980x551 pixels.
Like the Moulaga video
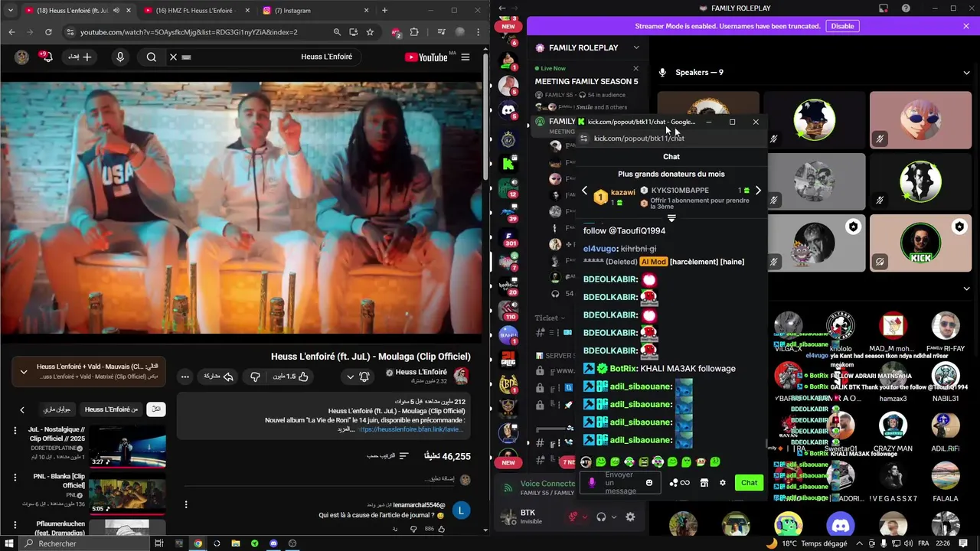click(291, 377)
